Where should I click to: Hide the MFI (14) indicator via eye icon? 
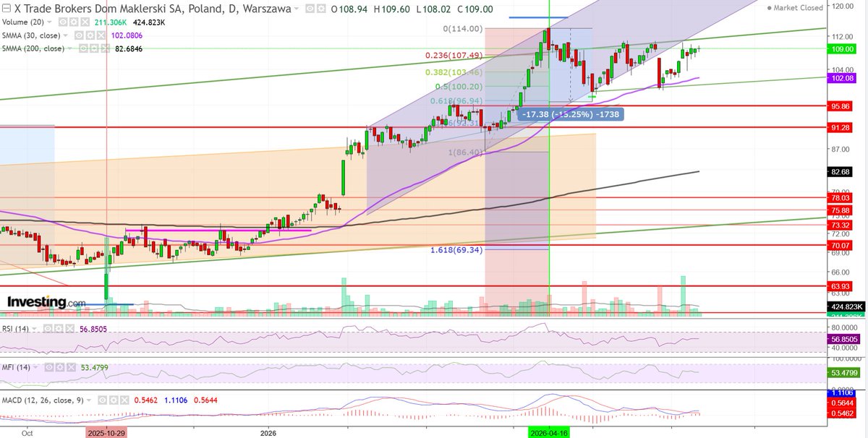tap(49, 367)
